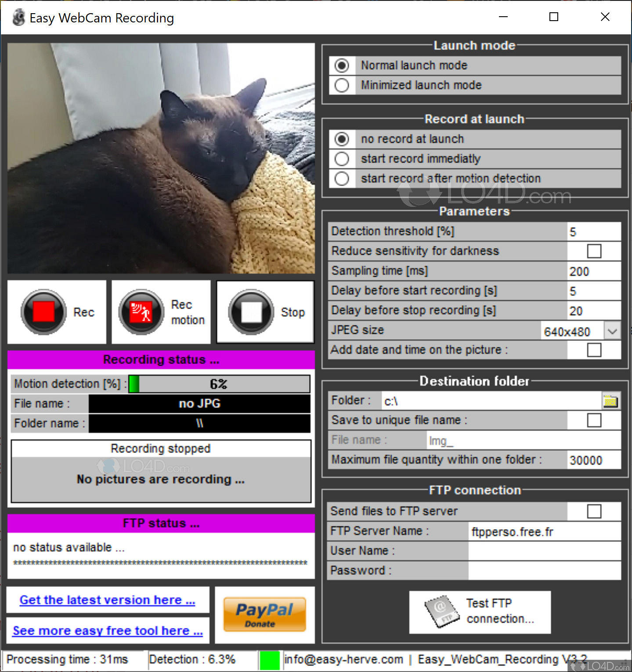Enable Save to unique file name checkbox
This screenshot has width=632, height=672.
coord(594,420)
